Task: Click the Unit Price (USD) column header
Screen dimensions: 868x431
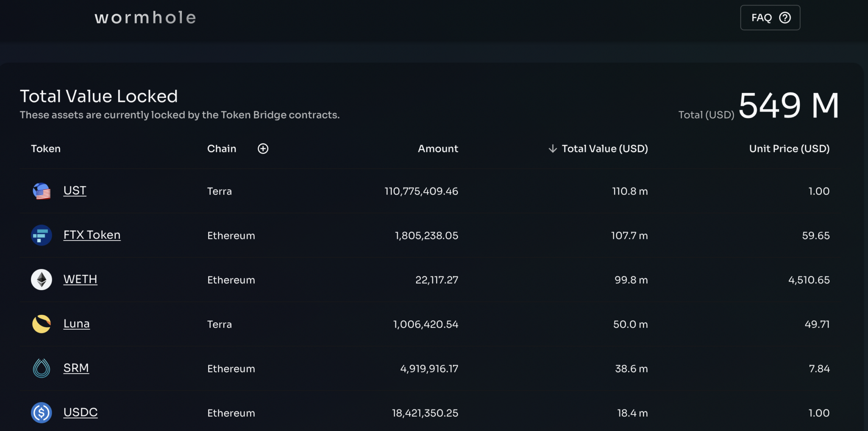Action: click(x=789, y=148)
